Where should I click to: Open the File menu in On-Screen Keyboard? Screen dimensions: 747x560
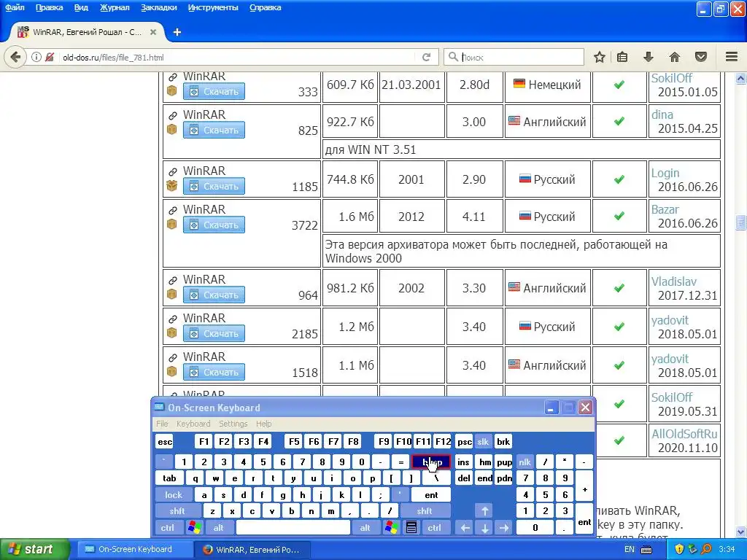pyautogui.click(x=162, y=424)
